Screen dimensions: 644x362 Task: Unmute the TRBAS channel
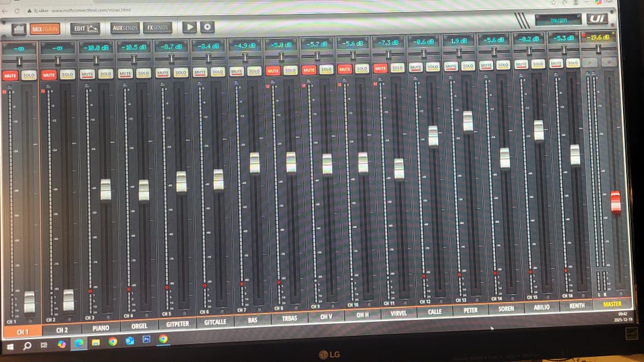(273, 71)
